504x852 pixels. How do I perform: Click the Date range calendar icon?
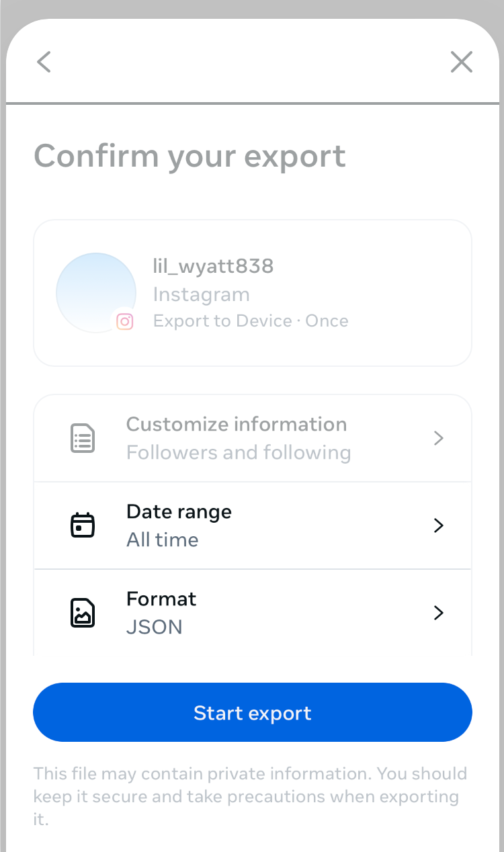point(82,525)
